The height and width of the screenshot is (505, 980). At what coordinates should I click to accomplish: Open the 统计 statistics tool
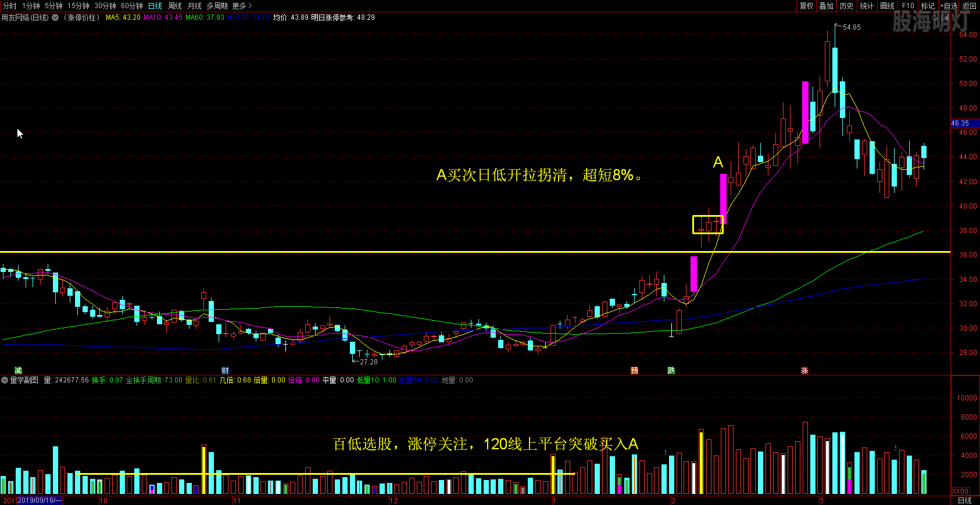(867, 6)
